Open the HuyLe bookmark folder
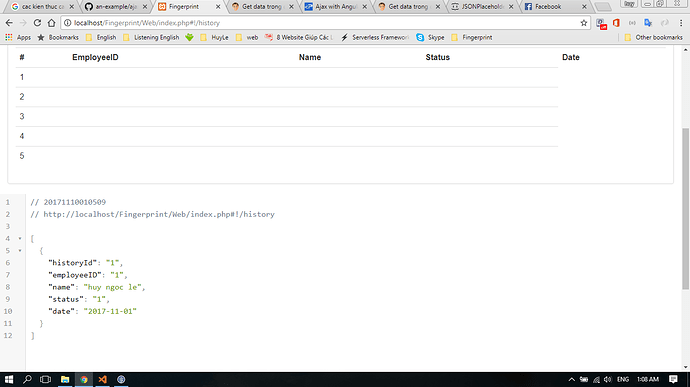 (x=214, y=37)
